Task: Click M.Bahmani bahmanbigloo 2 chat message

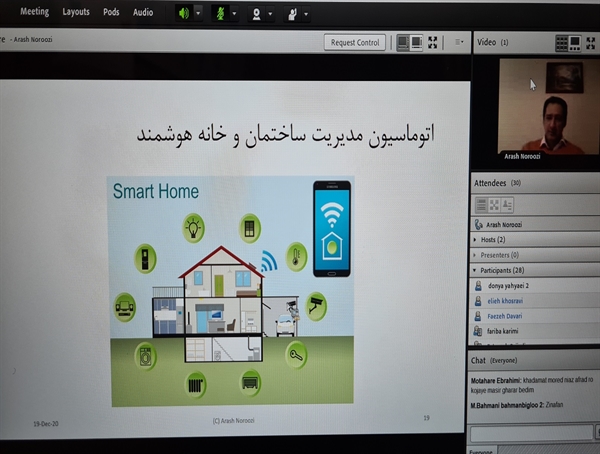Action: tap(517, 405)
